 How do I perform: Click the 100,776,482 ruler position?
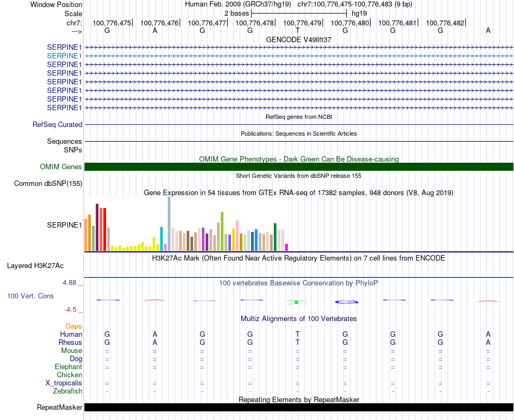[x=445, y=23]
